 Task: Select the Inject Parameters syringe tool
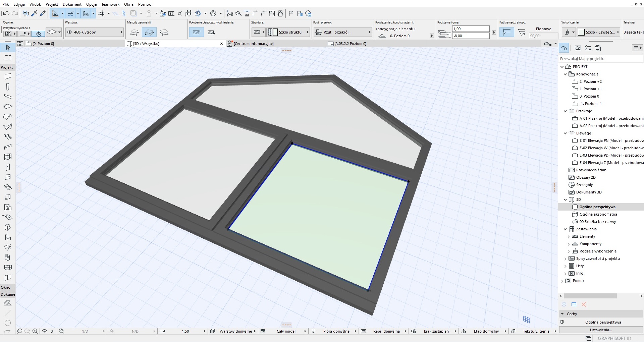[43, 13]
